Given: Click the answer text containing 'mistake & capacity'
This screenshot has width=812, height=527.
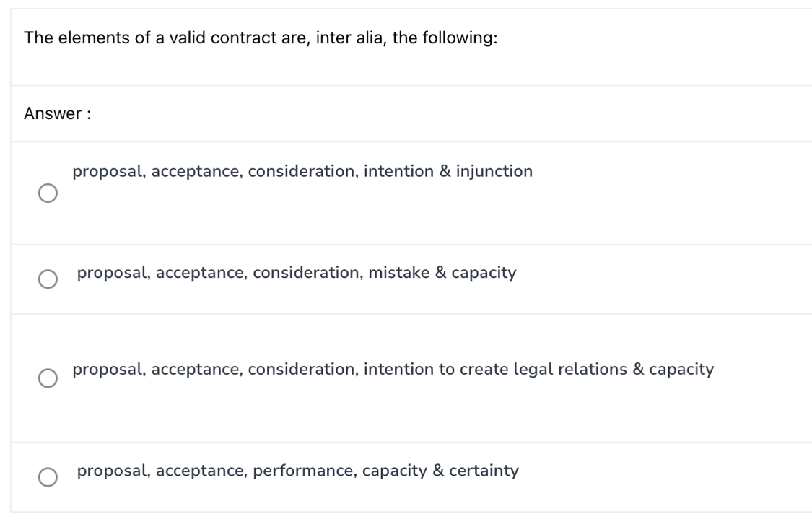Looking at the screenshot, I should pyautogui.click(x=297, y=272).
